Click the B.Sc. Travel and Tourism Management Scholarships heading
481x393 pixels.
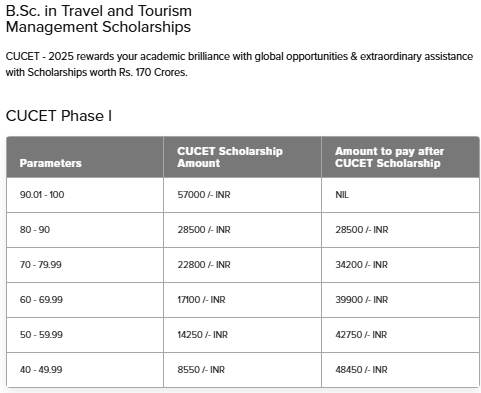tap(99, 19)
